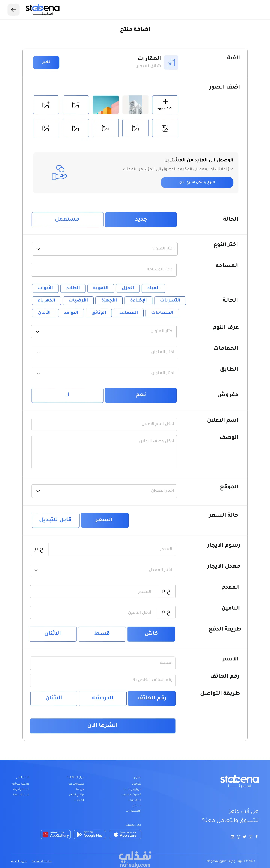This screenshot has height=868, width=270.
Task: Open the الموقع location dropdown
Action: tap(104, 491)
